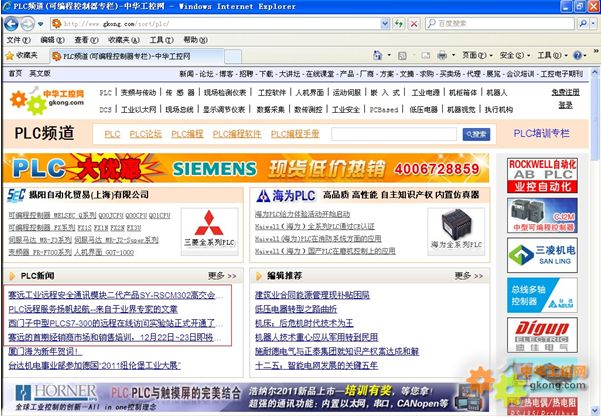Image resolution: width=601 pixels, height=417 pixels.
Task: Click the address bar URL field
Action: tap(217, 24)
